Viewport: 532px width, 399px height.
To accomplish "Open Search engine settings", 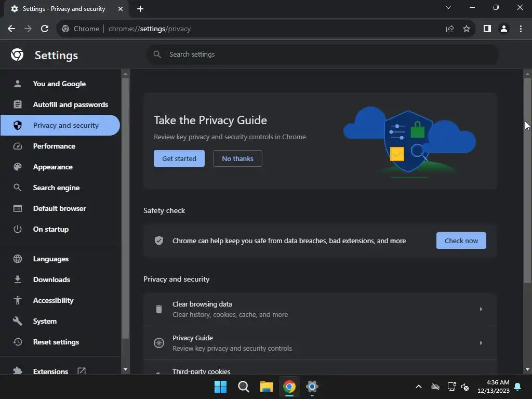I will [x=60, y=187].
